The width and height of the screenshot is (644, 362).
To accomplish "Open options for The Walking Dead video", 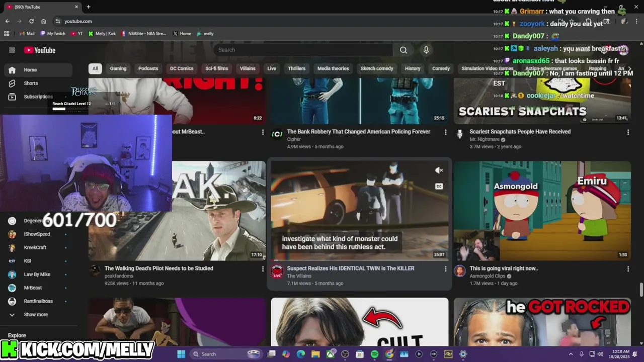I will [263, 269].
